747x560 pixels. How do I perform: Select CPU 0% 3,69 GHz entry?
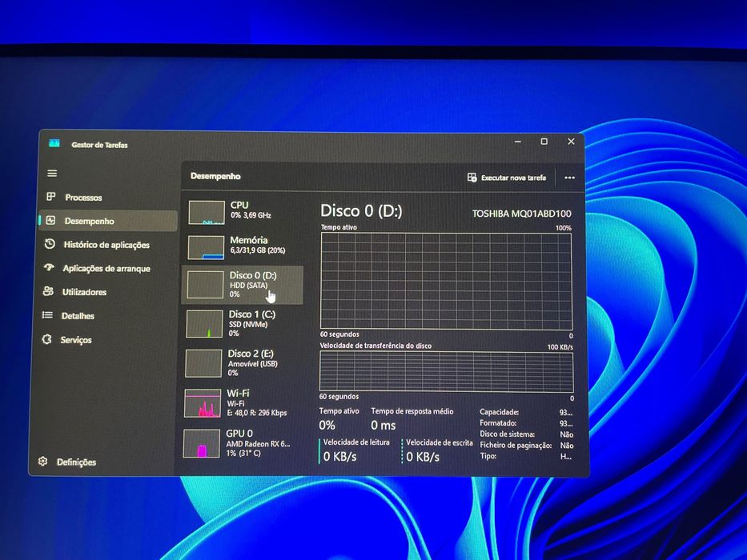coord(243,212)
